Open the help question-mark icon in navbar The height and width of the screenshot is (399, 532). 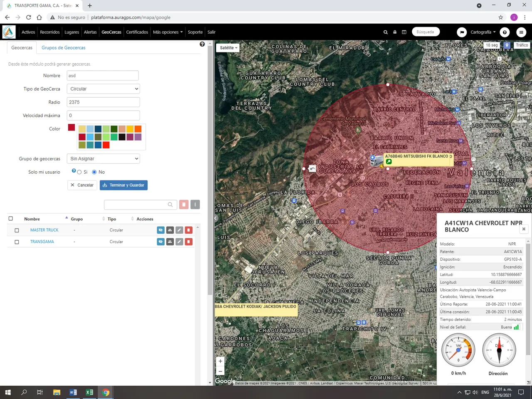(x=505, y=32)
